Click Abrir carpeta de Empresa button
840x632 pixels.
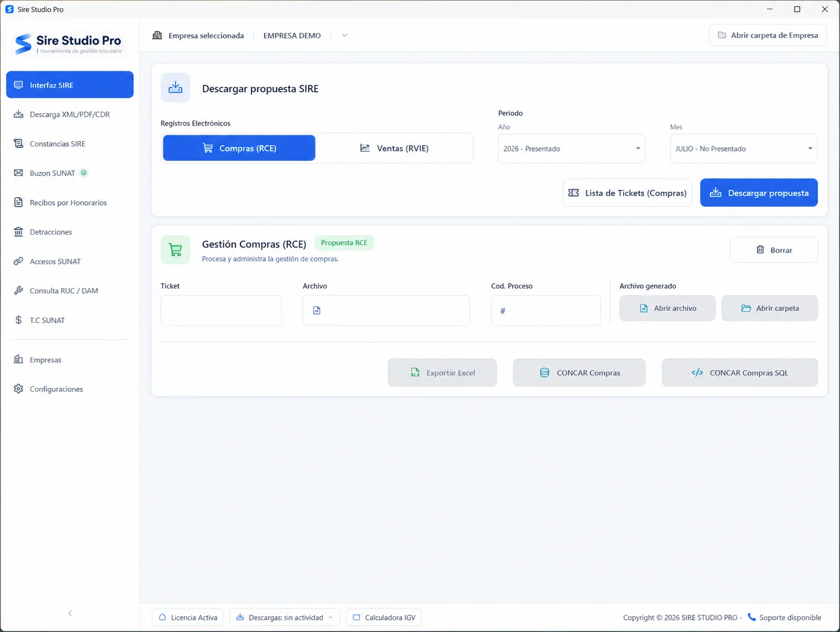768,35
